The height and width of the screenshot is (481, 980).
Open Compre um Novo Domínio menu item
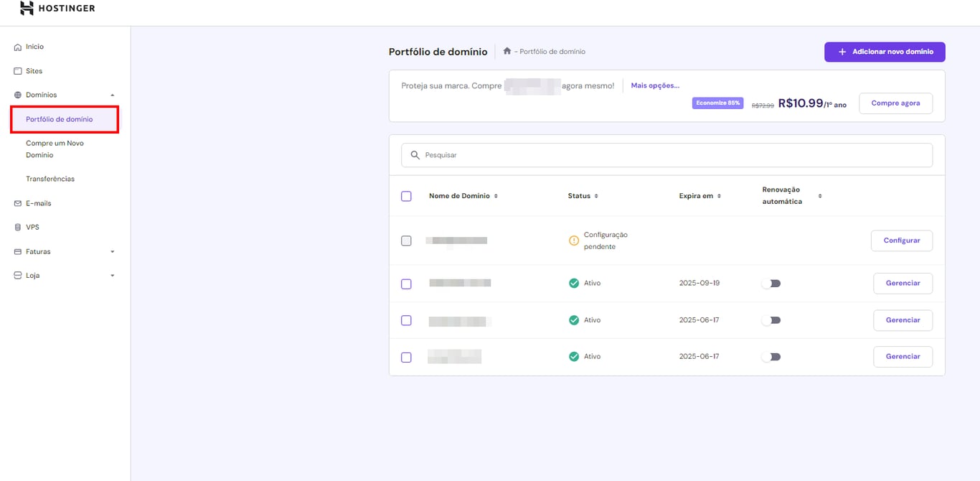pos(55,149)
